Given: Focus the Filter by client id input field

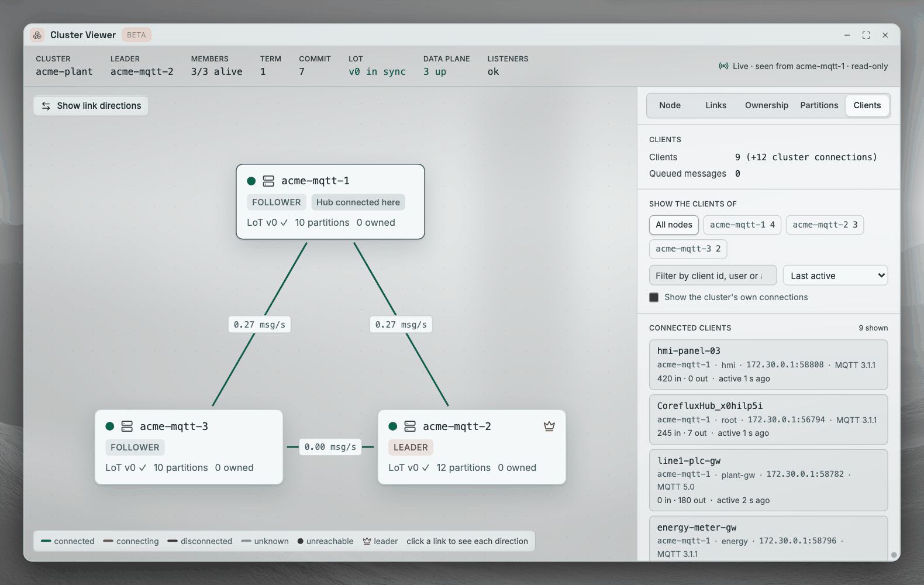Looking at the screenshot, I should tap(713, 276).
